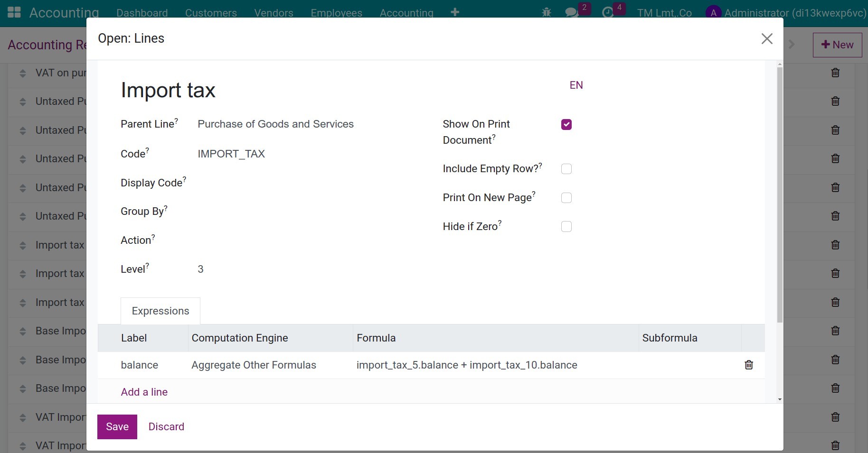This screenshot has height=453, width=868.
Task: Click Add a line link
Action: click(x=144, y=392)
